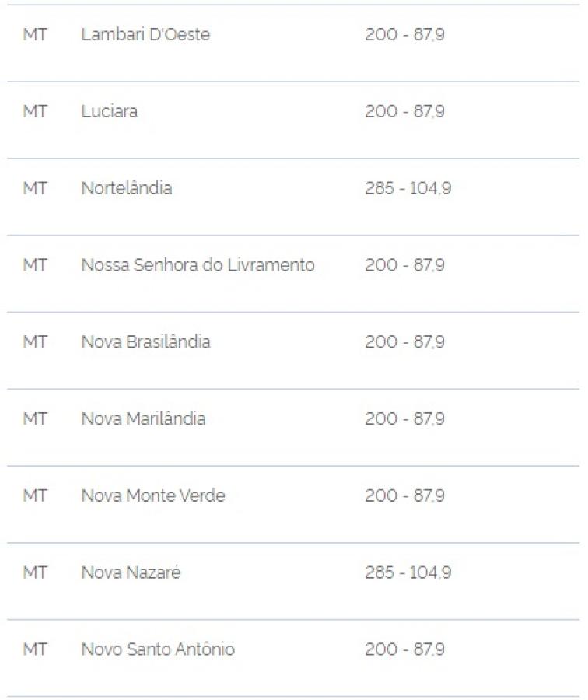Select Nova Marilândia's 200 - 87,9 value
588x700 pixels.
tap(404, 418)
